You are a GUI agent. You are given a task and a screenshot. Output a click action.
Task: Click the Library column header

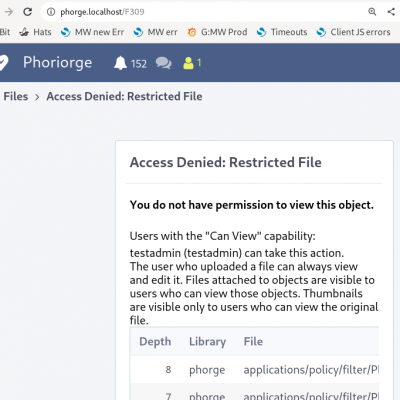tap(207, 342)
